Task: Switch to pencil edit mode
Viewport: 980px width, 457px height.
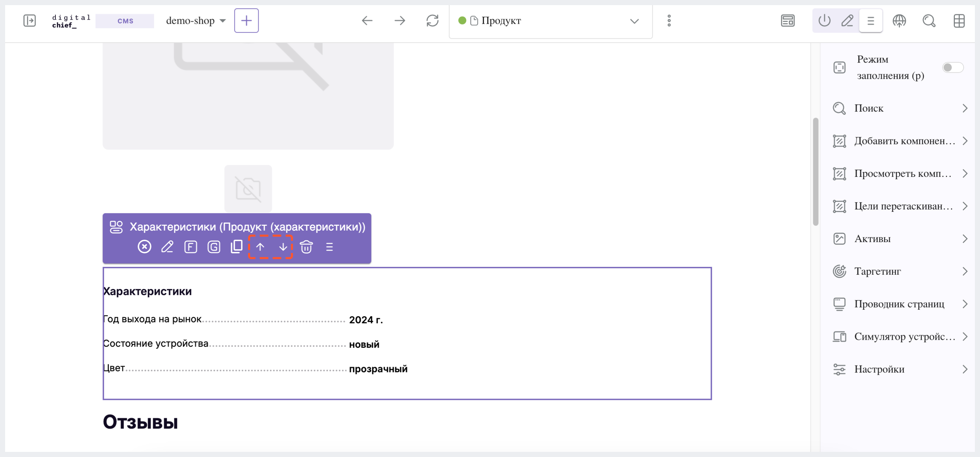Action: (847, 20)
